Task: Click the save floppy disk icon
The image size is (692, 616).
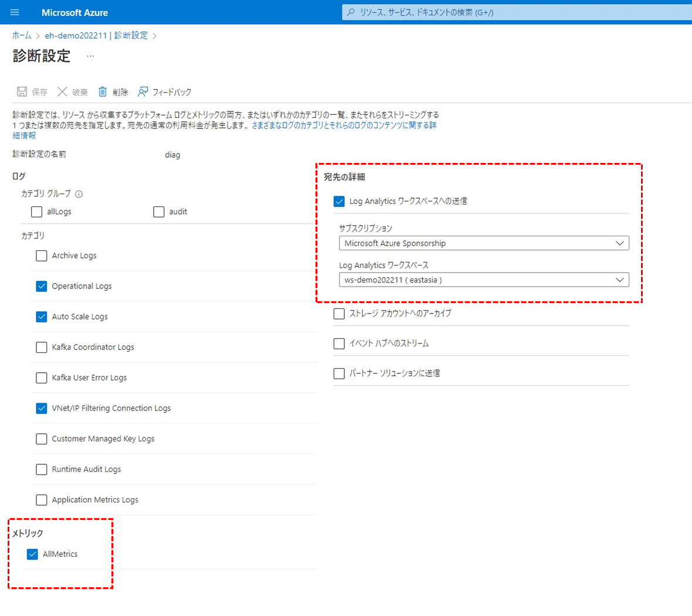Action: [x=22, y=91]
